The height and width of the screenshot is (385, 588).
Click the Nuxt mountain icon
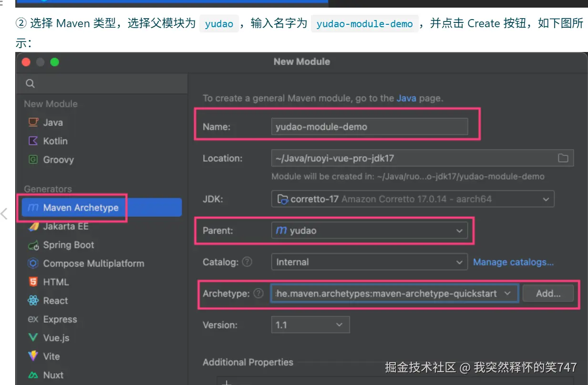(33, 375)
